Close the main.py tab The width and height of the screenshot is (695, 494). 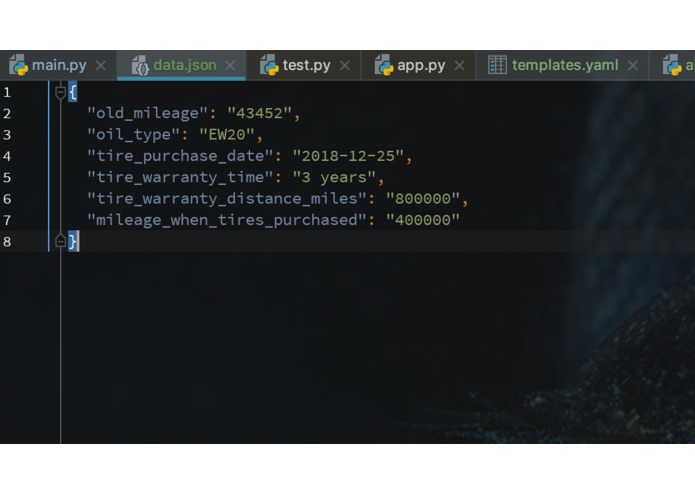coord(101,66)
